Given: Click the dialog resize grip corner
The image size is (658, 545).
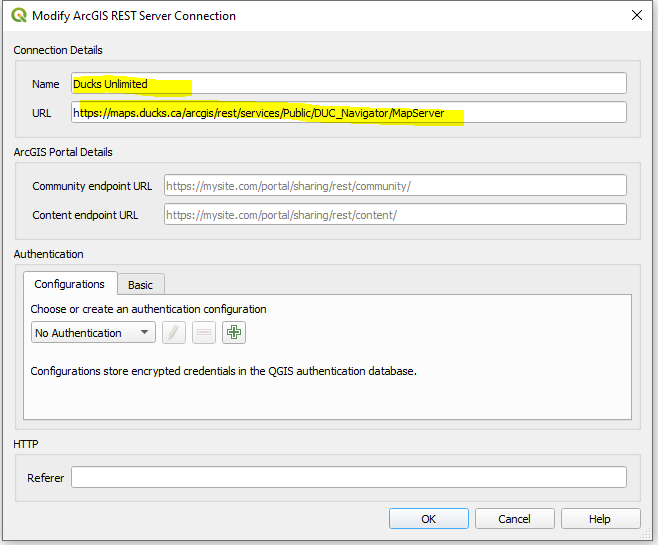Looking at the screenshot, I should click(645, 534).
